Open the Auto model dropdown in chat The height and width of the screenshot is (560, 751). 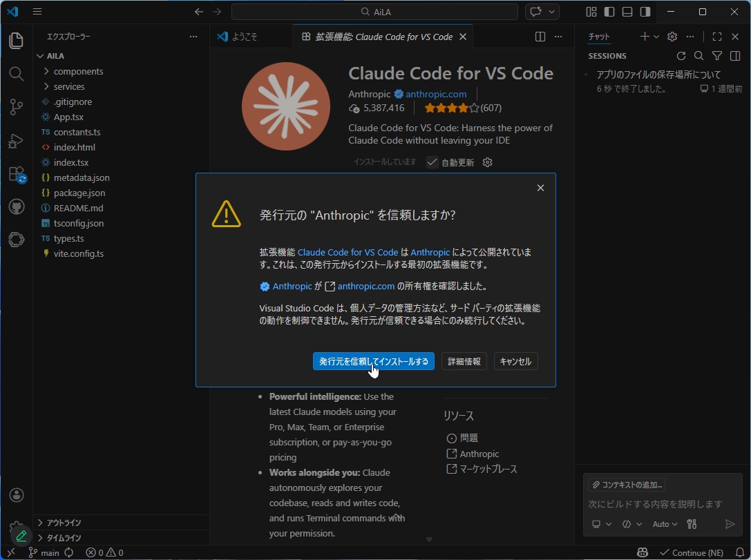pos(664,524)
